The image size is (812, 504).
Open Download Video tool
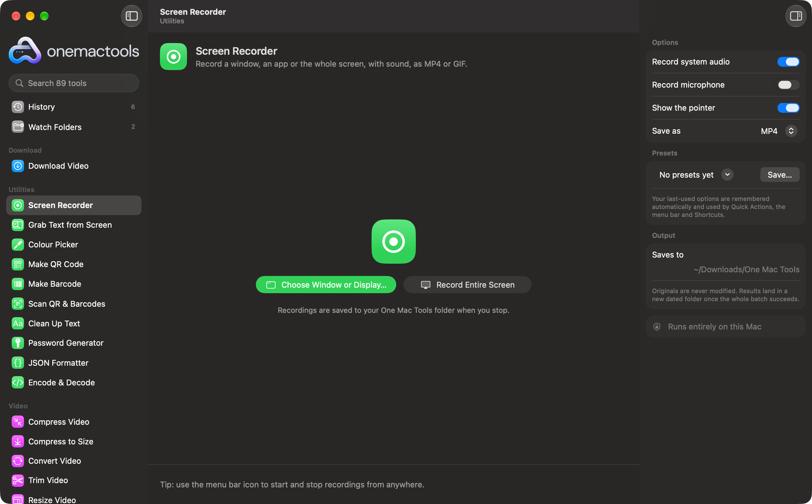(x=74, y=166)
